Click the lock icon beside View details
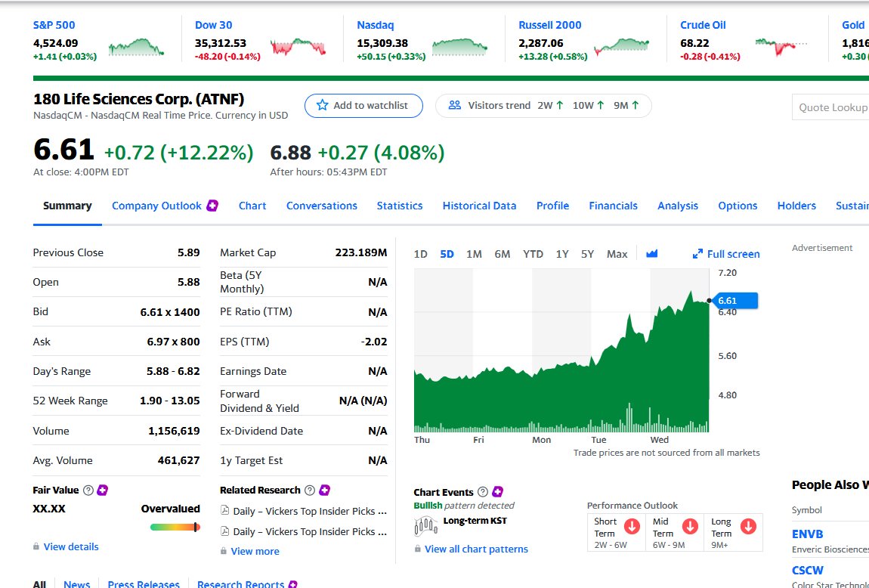The image size is (869, 588). (36, 546)
